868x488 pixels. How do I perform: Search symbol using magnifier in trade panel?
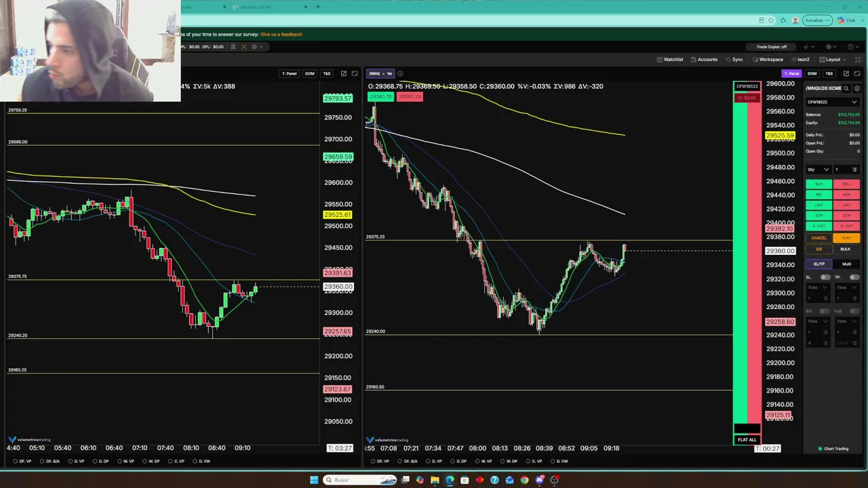[846, 88]
